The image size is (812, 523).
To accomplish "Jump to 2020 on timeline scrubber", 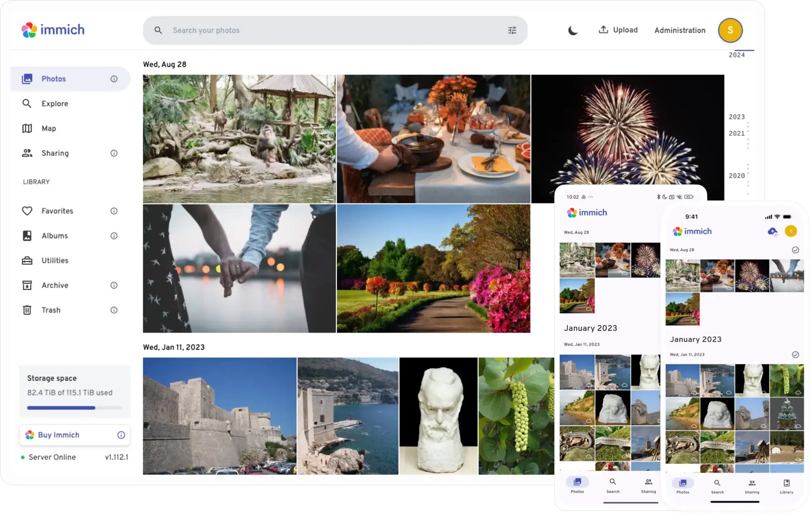I will [736, 176].
